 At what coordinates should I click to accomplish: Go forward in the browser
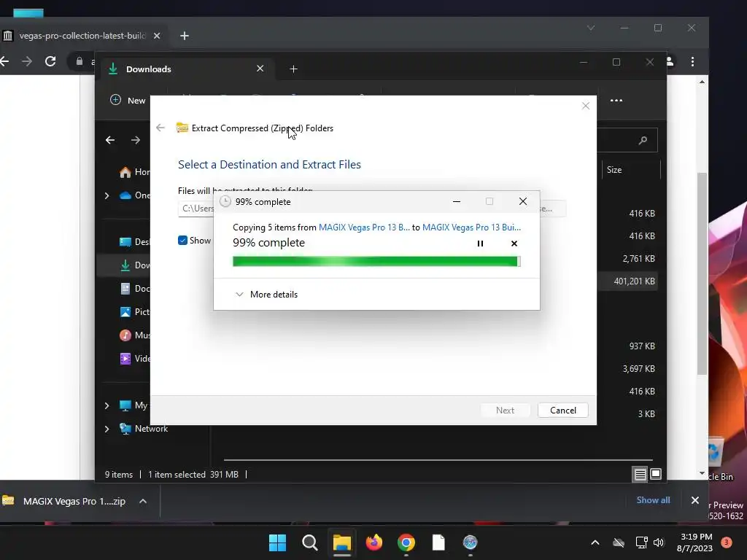27,61
